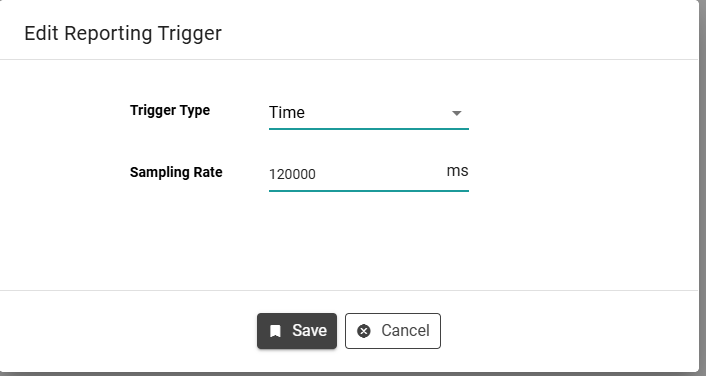Click the teal underline beneath Time dropdown

coord(369,129)
